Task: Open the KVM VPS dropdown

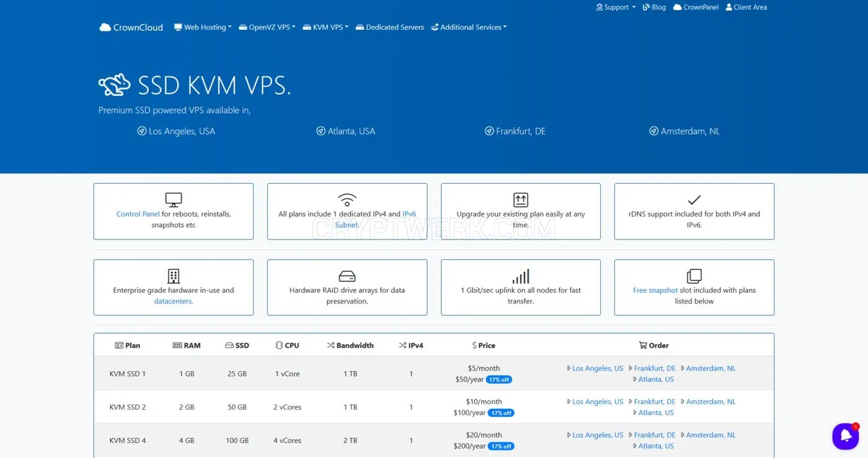Action: coord(326,27)
